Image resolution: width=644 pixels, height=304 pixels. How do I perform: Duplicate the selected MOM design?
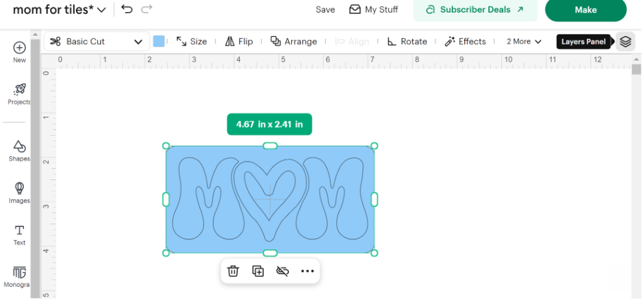coord(258,271)
